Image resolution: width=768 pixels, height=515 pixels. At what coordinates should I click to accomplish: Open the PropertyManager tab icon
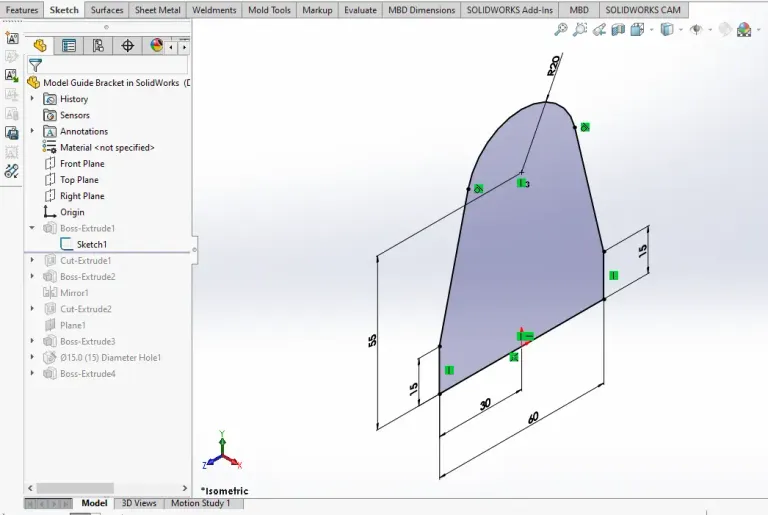pos(69,46)
